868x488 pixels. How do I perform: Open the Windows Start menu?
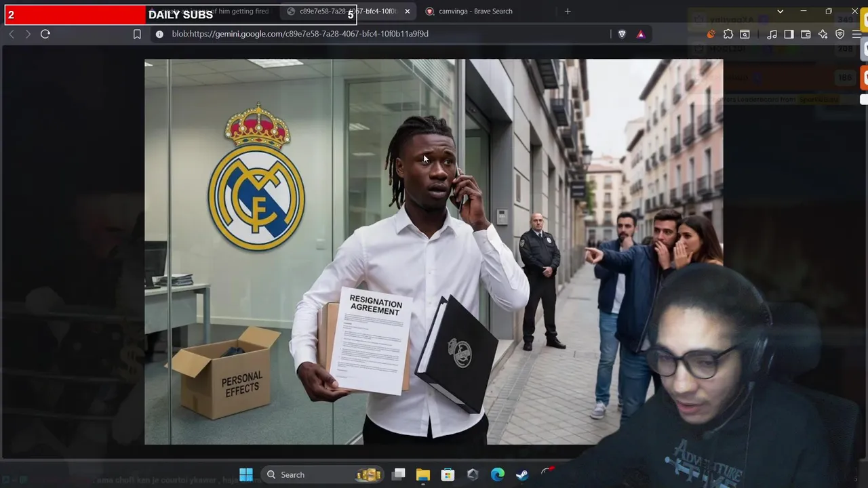tap(246, 474)
